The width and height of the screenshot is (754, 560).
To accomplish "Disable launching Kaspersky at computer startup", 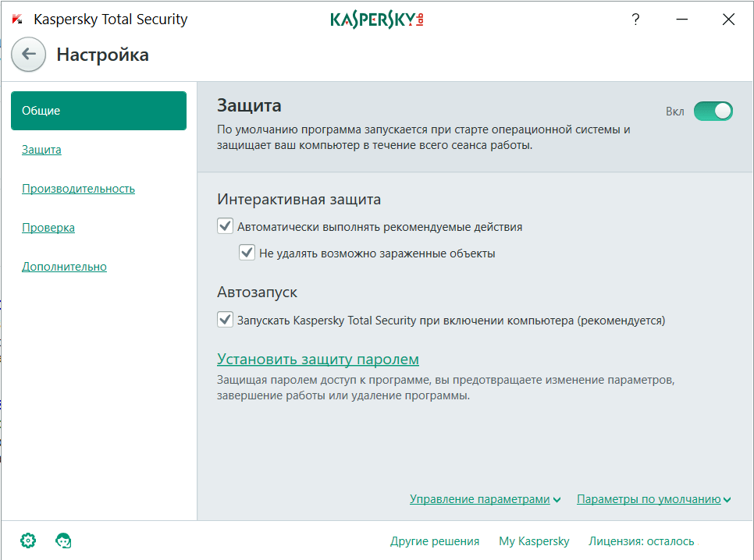I will tap(226, 319).
